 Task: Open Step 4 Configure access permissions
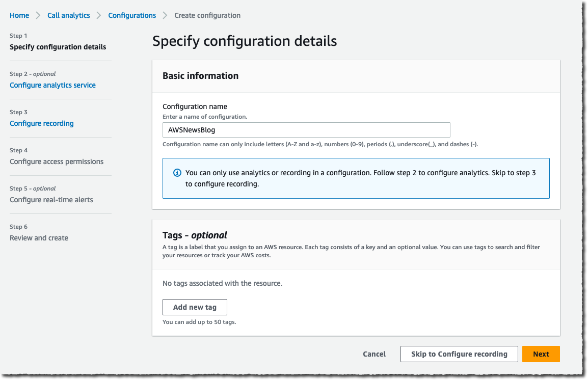(56, 161)
